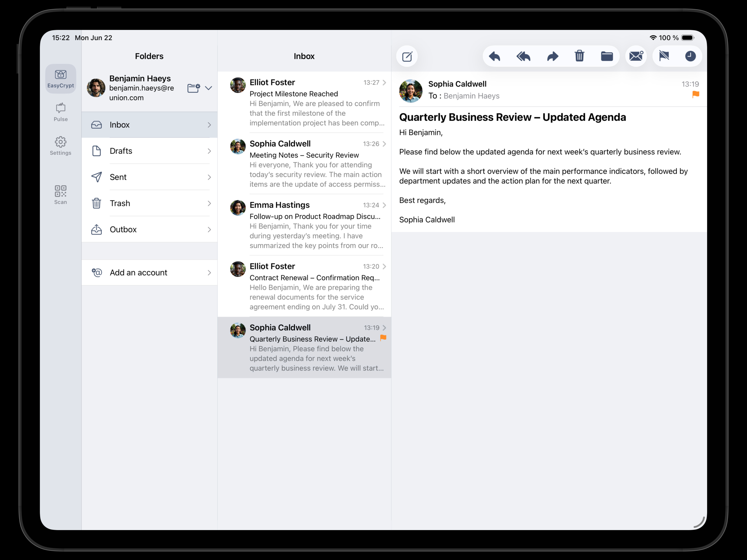Click Drafts document icon
The height and width of the screenshot is (560, 747).
(97, 151)
